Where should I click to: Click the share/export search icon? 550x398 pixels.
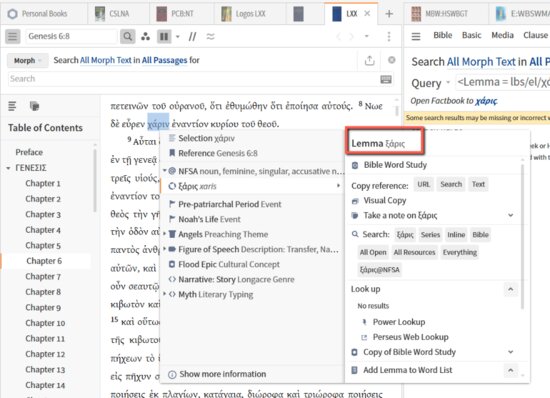(369, 60)
